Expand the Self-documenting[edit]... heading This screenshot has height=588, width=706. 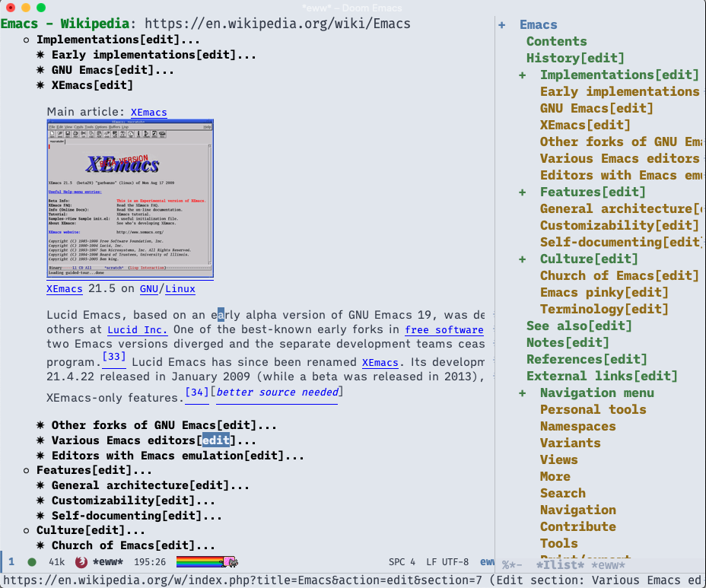pyautogui.click(x=136, y=516)
